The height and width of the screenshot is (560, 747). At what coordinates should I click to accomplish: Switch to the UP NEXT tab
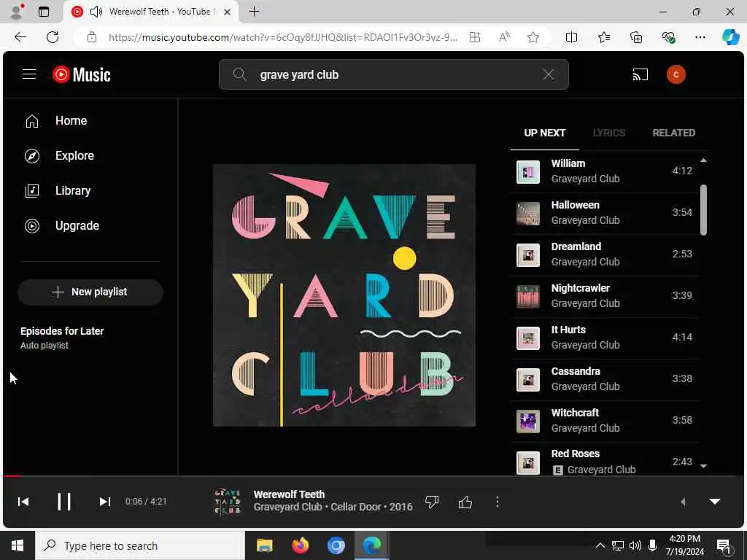[x=544, y=133]
